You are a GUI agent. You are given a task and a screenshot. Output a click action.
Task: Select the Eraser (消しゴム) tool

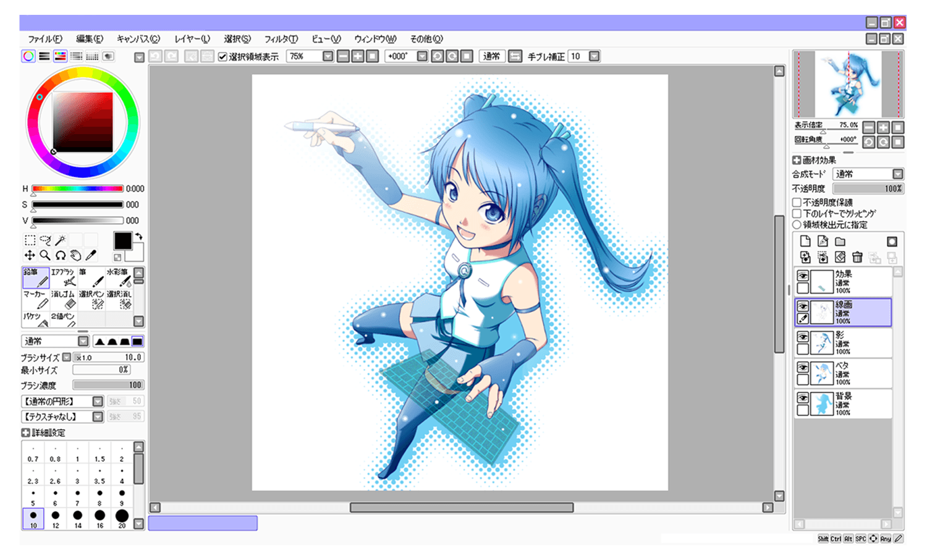coord(64,300)
